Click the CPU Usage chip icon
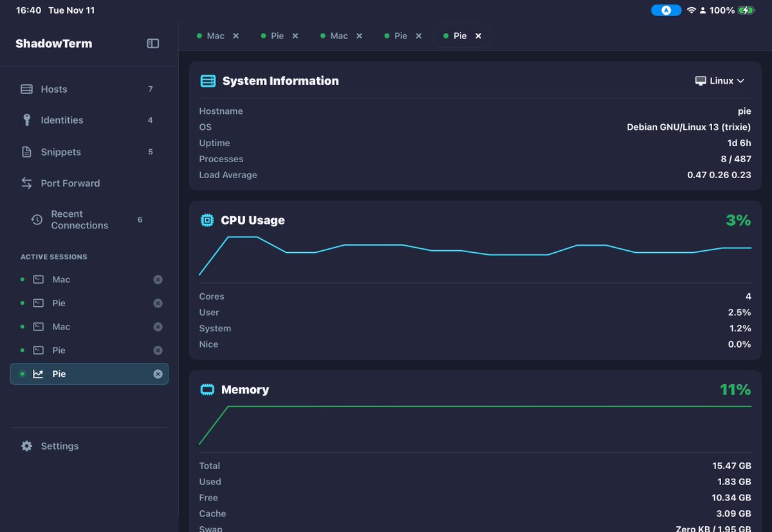Screen dimensions: 772x532 207,219
